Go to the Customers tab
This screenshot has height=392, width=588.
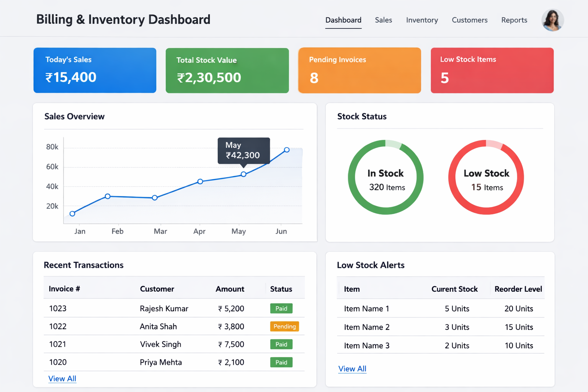click(469, 20)
